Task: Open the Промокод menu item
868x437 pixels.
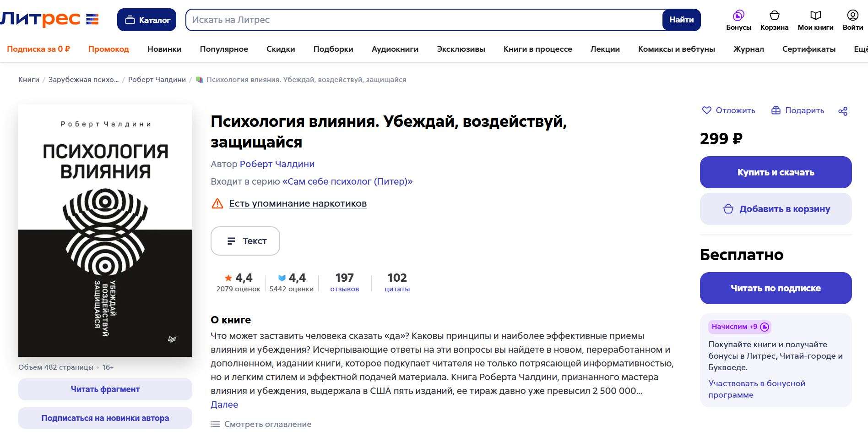Action: (108, 49)
